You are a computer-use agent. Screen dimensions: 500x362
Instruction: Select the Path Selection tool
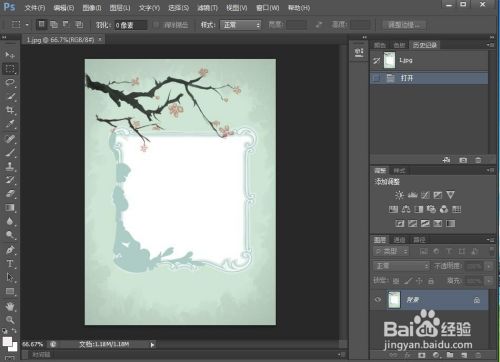click(10, 277)
